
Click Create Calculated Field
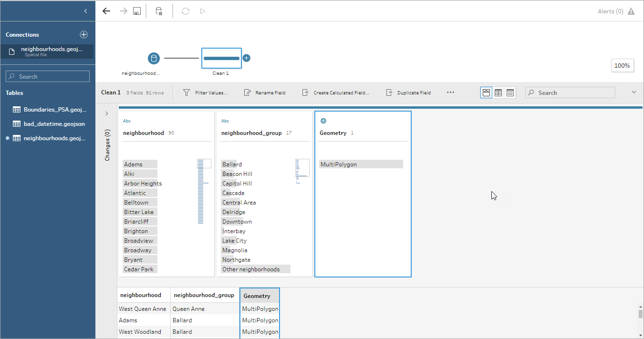pos(335,93)
